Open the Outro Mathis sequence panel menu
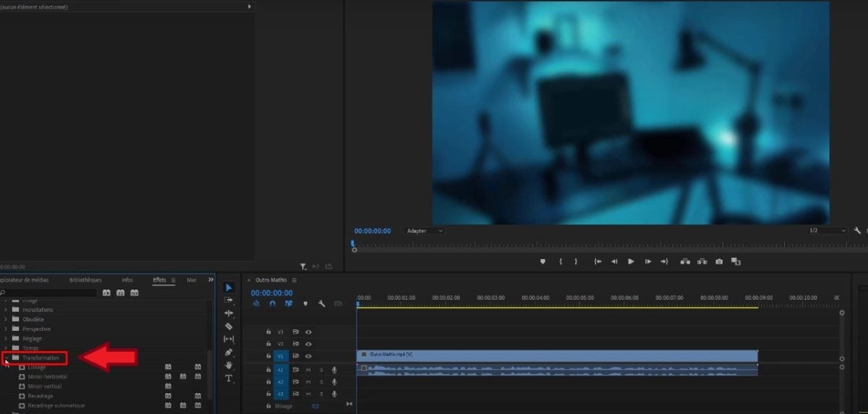 [x=294, y=280]
